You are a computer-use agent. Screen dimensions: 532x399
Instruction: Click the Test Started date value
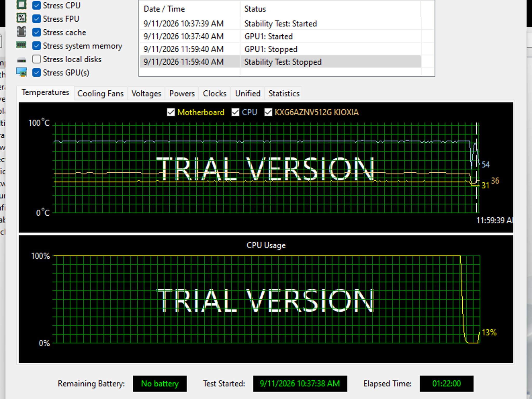click(300, 383)
